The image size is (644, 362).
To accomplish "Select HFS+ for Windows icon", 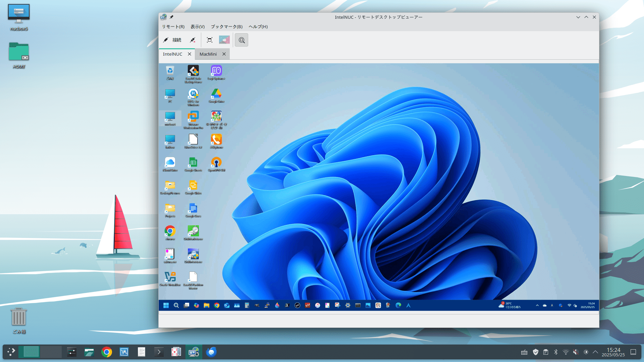I will [193, 97].
